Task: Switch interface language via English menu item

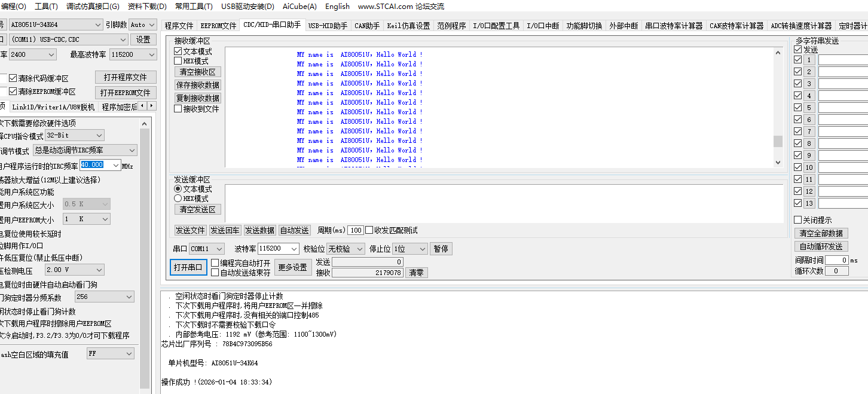Action: [337, 7]
